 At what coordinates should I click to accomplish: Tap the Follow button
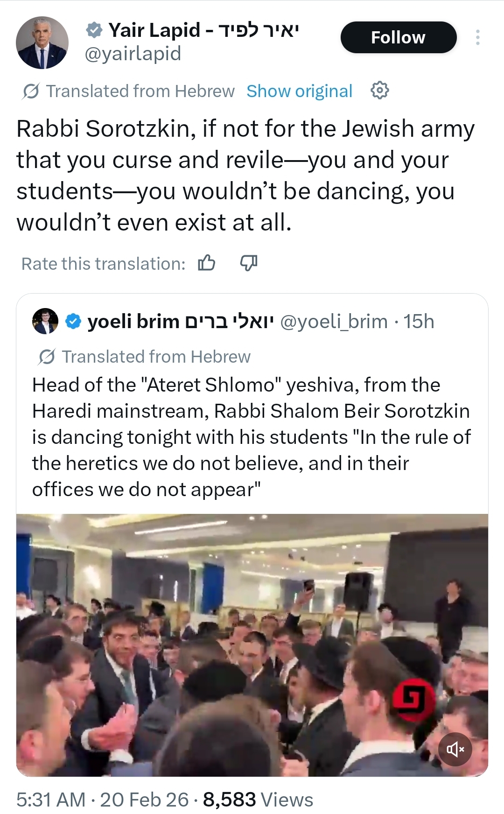tap(398, 37)
